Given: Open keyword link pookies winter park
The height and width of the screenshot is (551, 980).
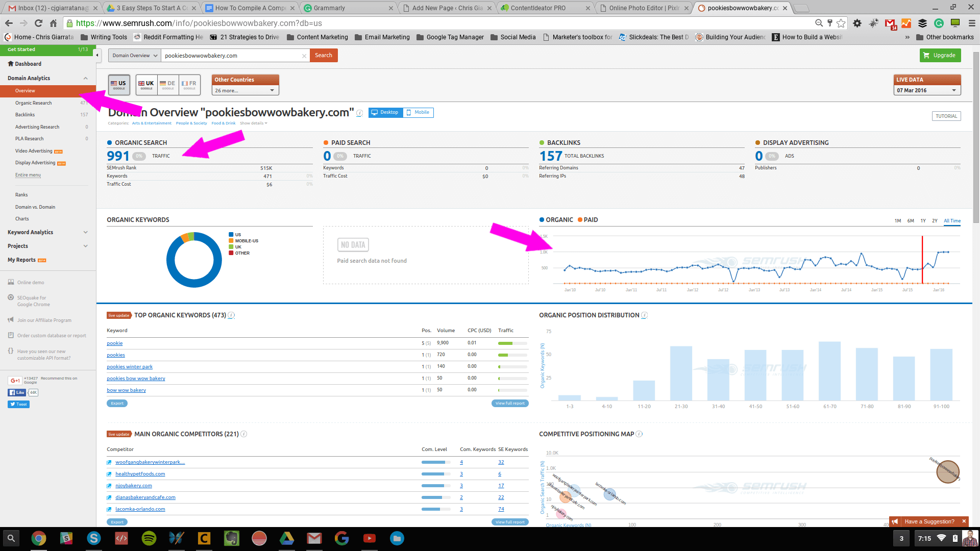Looking at the screenshot, I should (130, 367).
